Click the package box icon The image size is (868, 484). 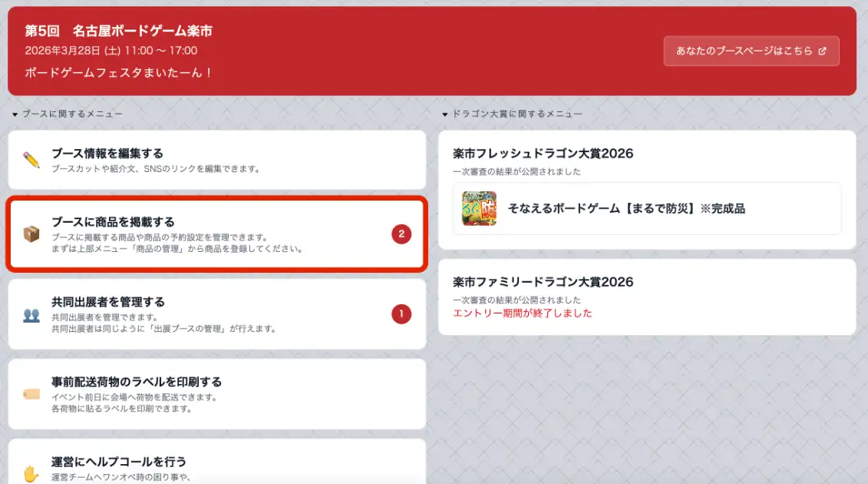(x=31, y=234)
